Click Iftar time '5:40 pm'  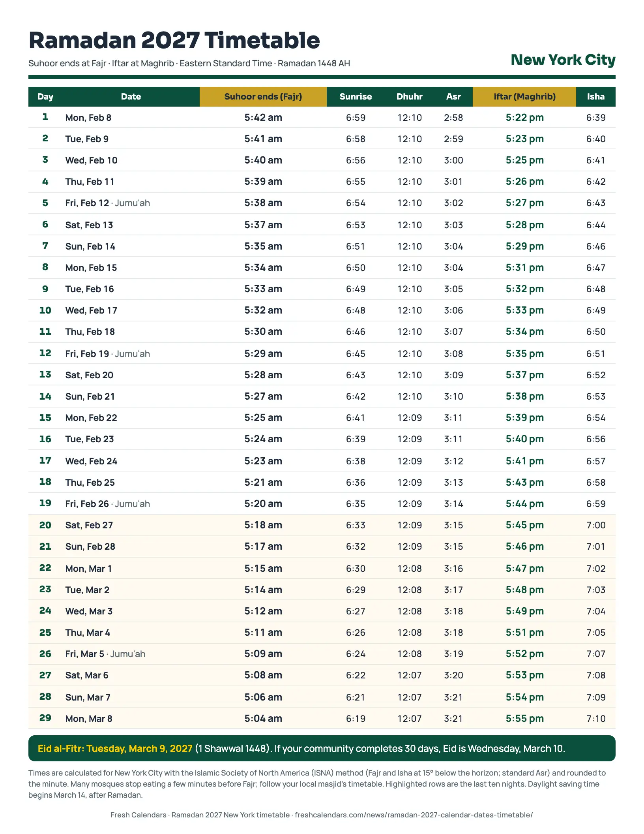click(x=524, y=439)
